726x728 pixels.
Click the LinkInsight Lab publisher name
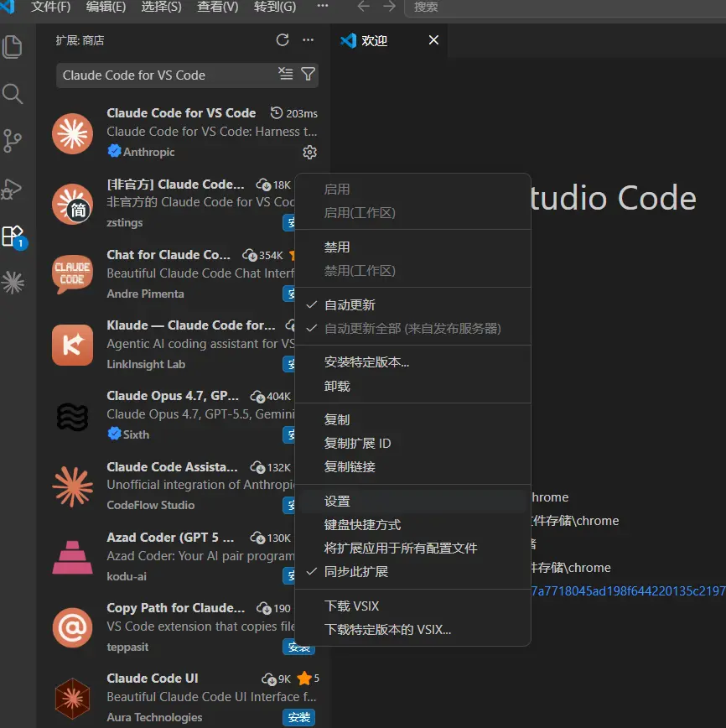coord(146,365)
